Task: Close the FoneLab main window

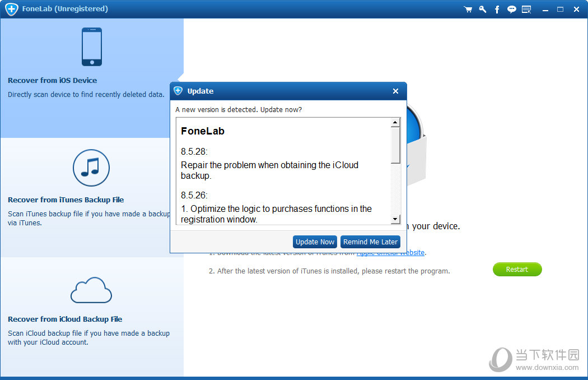Action: point(576,10)
